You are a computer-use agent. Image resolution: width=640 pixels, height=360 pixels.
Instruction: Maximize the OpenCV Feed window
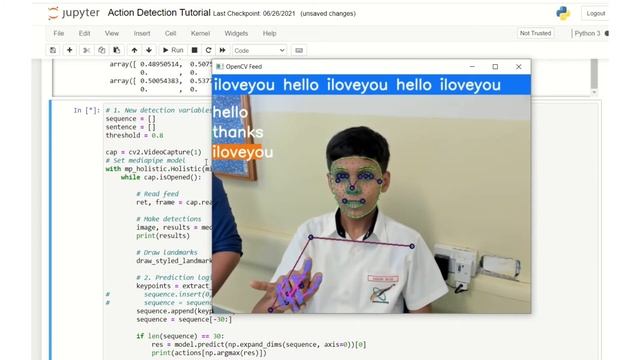click(495, 67)
